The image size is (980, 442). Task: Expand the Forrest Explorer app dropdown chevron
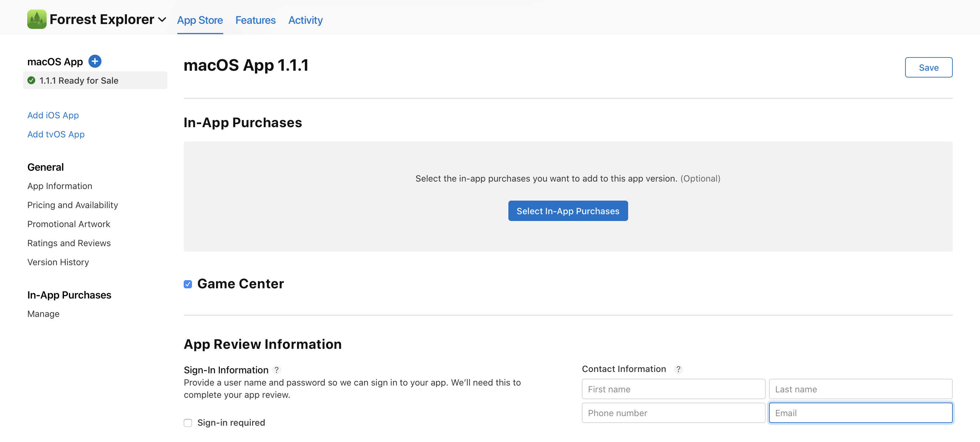tap(162, 20)
